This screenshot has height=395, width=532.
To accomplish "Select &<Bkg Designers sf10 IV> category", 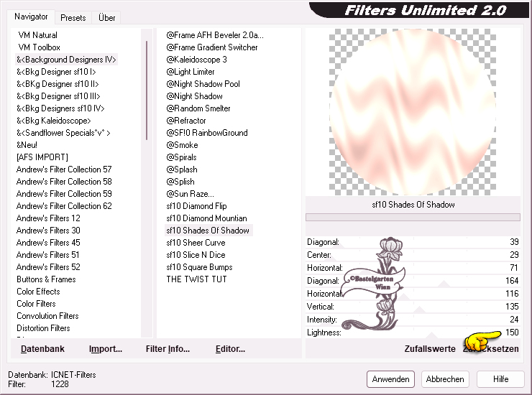I will point(60,108).
